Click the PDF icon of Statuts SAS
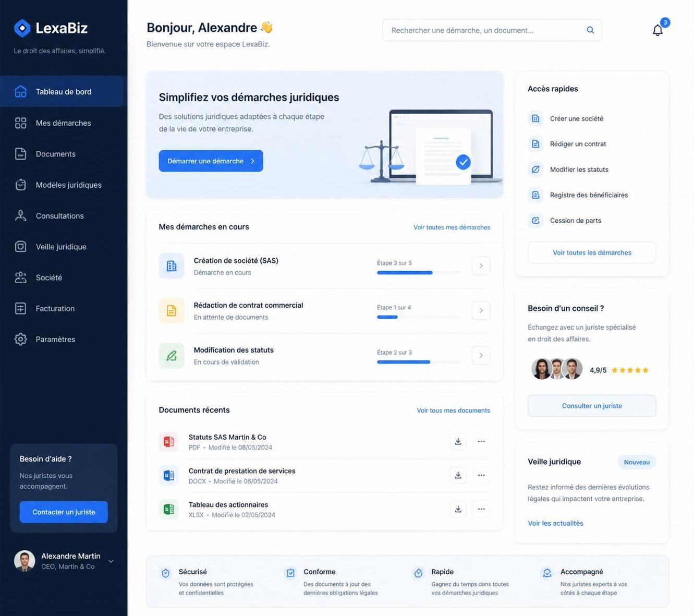The height and width of the screenshot is (616, 694). click(x=169, y=442)
